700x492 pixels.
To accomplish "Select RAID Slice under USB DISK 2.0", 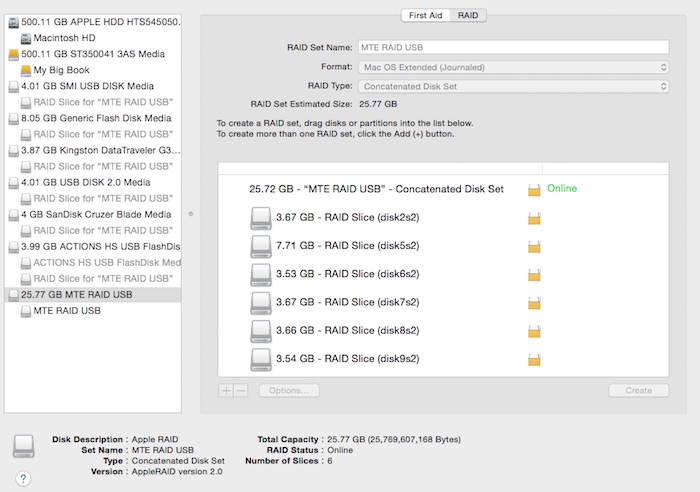I will [93, 199].
